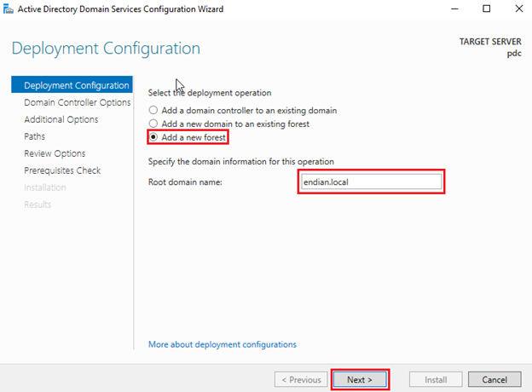The width and height of the screenshot is (532, 392).
Task: Click the 'Root domain name:' label
Action: tap(185, 182)
